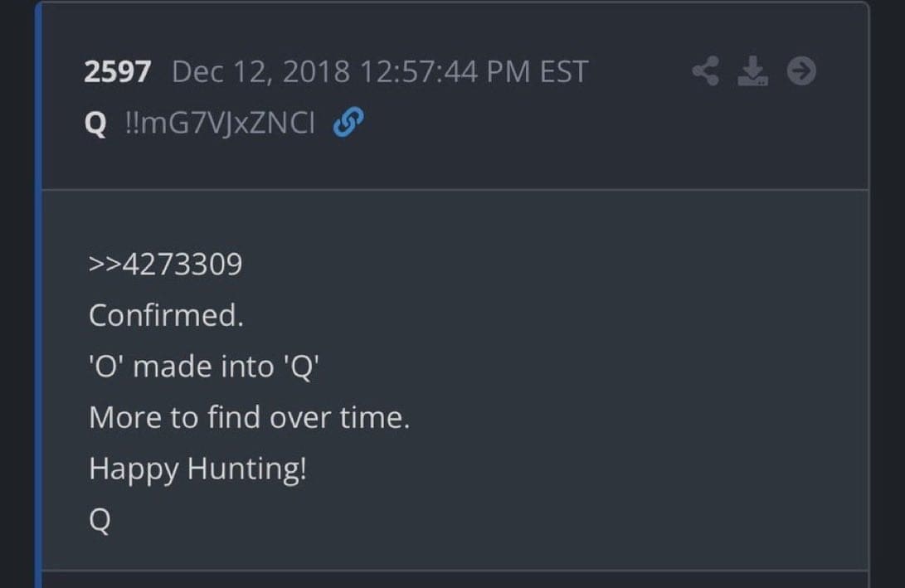Click the EST timezone label
The height and width of the screenshot is (588, 905).
point(564,73)
